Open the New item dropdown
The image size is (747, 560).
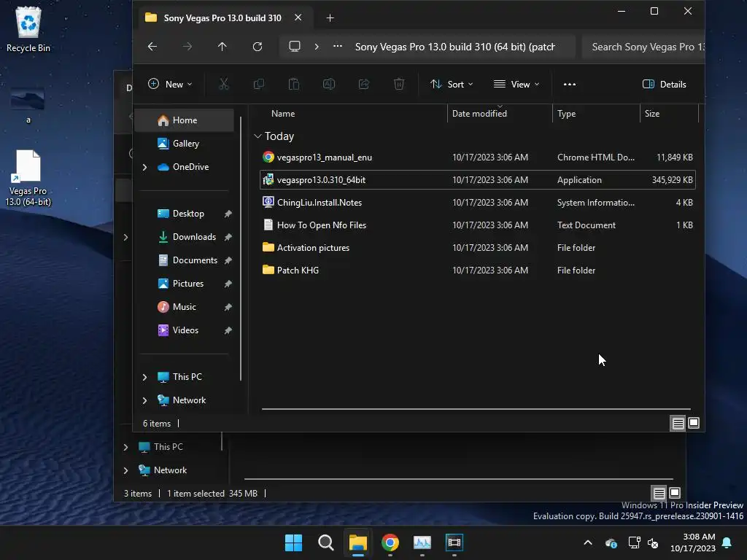pyautogui.click(x=170, y=85)
